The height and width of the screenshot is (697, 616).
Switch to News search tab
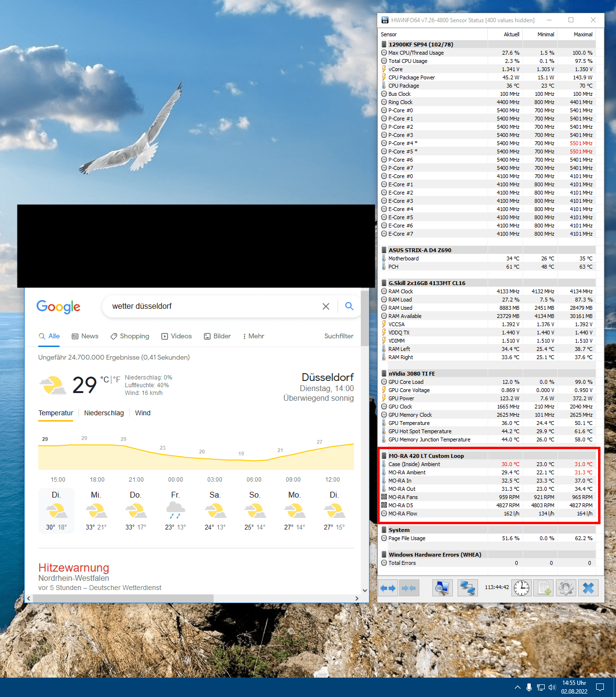click(85, 336)
